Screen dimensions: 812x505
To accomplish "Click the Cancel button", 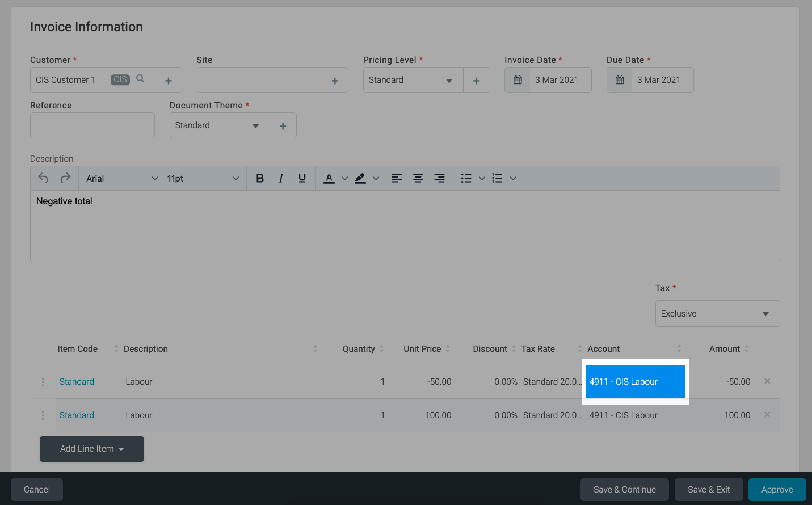I will pos(37,490).
